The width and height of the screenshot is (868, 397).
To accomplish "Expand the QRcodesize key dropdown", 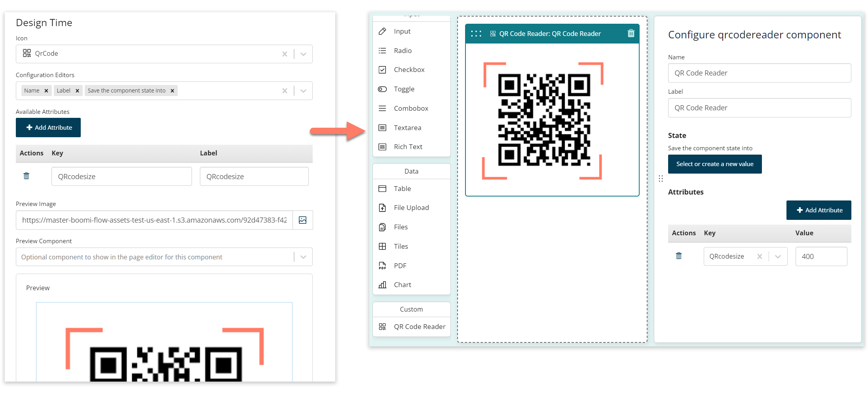I will 778,257.
